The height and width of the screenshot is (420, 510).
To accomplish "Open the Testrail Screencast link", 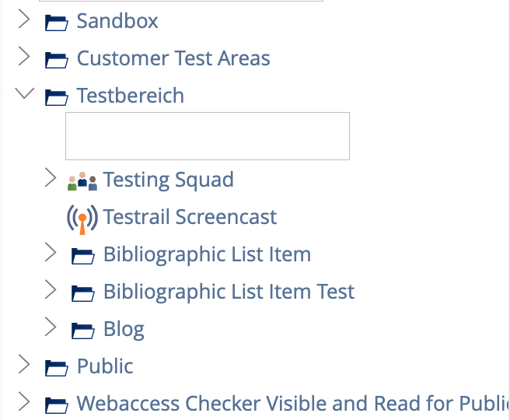I will tap(190, 217).
